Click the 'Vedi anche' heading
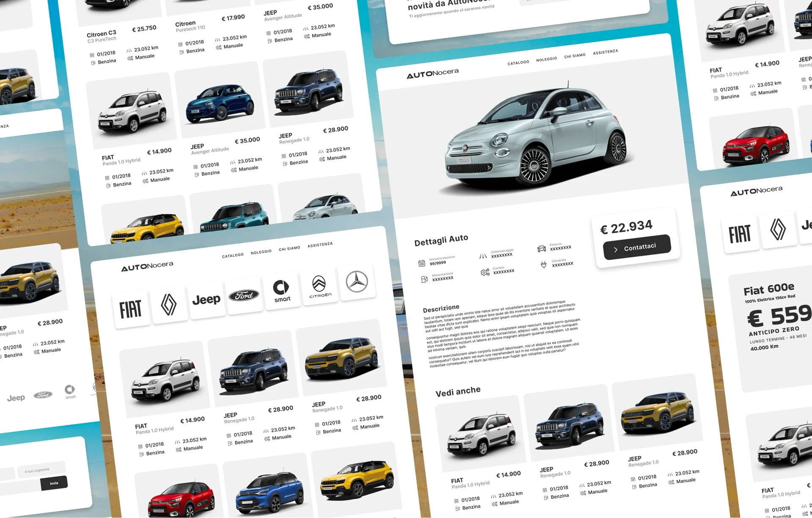This screenshot has height=518, width=812. pos(458,392)
